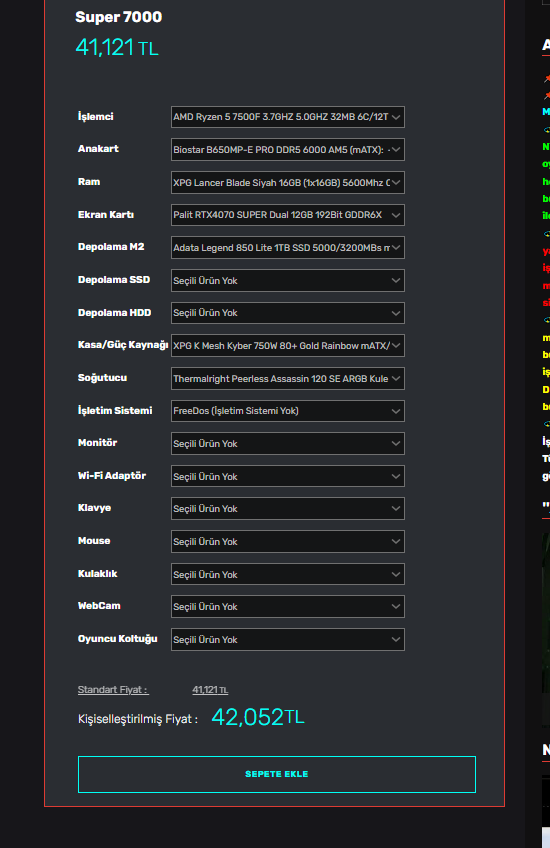Open the İşlemci dropdown with AMD Ryzen 5 7500F
Viewport: 550px width, 848px height.
point(288,117)
